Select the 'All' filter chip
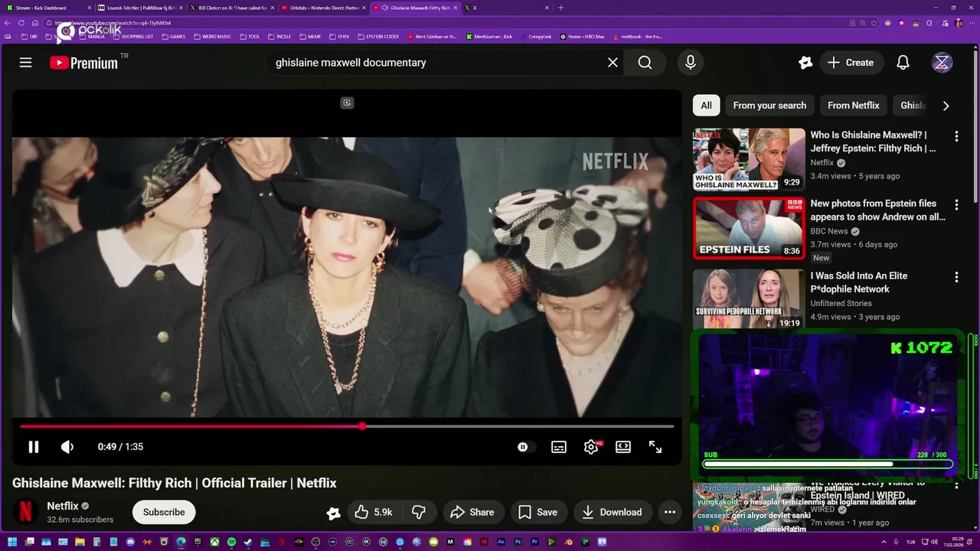The height and width of the screenshot is (551, 980). 706,106
